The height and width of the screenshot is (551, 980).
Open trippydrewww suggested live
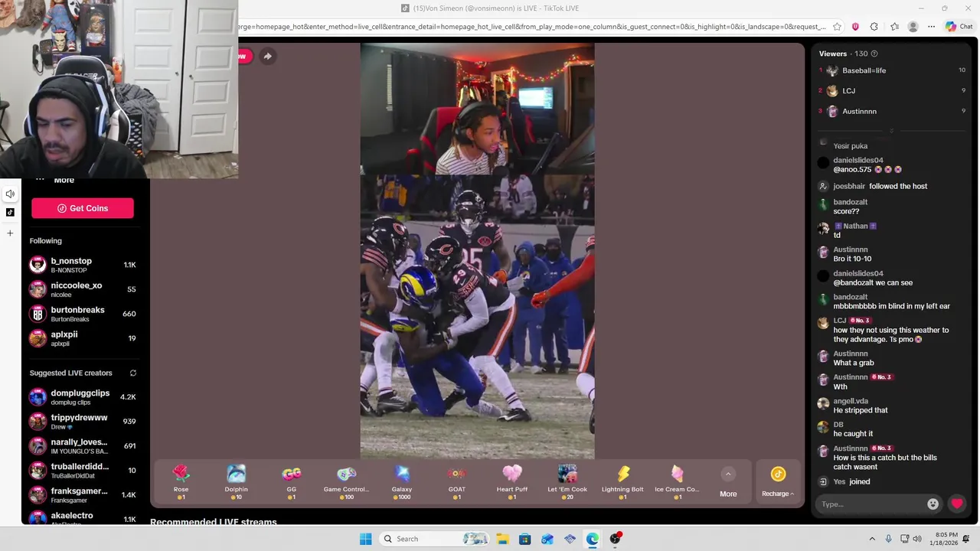coord(83,422)
